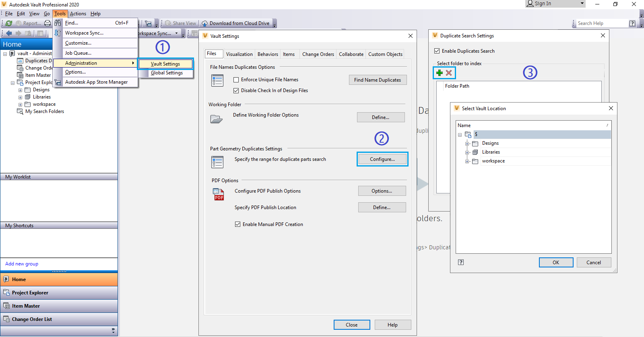Click the Download from Cloud Drive icon

(204, 23)
